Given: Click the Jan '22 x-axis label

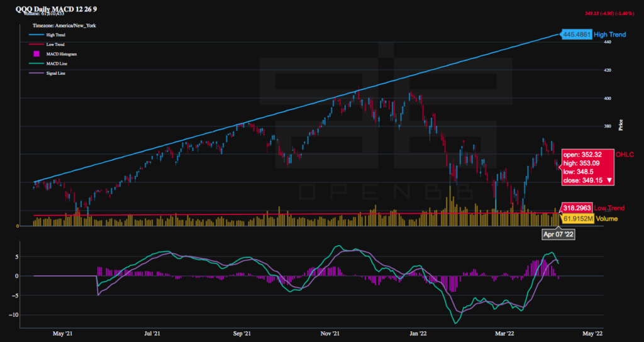Looking at the screenshot, I should (x=419, y=334).
